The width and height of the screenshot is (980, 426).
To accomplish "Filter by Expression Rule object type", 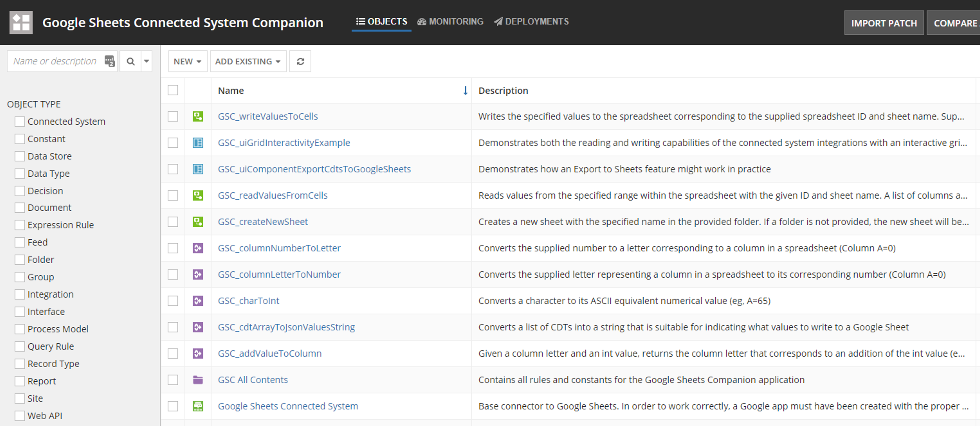I will (x=20, y=225).
